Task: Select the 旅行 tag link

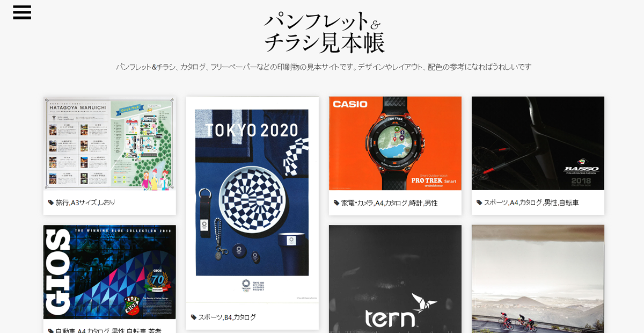Action: point(62,202)
